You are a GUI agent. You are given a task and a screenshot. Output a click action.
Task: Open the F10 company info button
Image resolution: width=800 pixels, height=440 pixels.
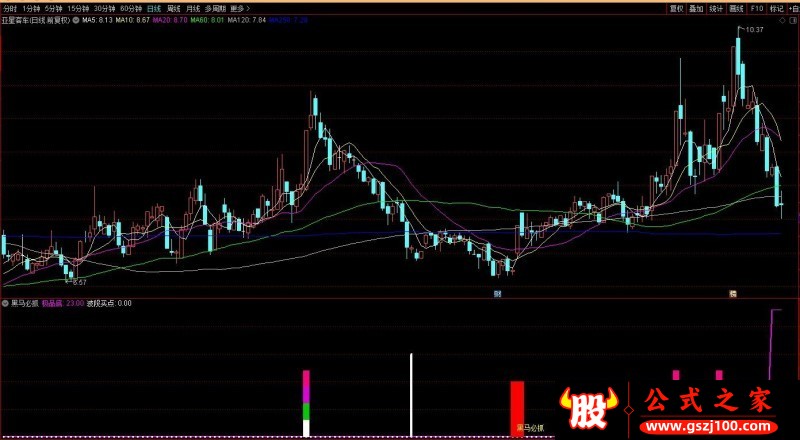pyautogui.click(x=756, y=8)
